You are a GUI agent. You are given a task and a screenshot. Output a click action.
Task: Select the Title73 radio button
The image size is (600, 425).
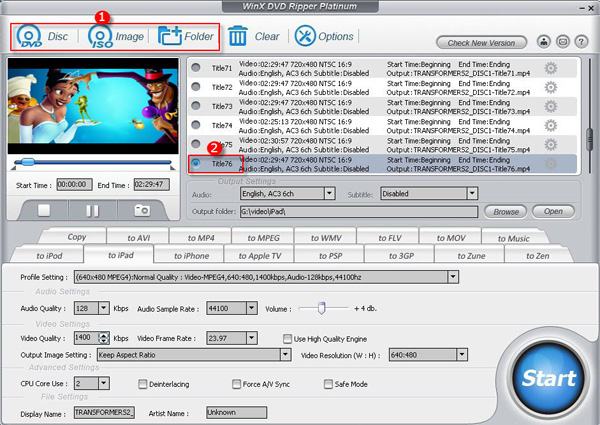coord(196,106)
